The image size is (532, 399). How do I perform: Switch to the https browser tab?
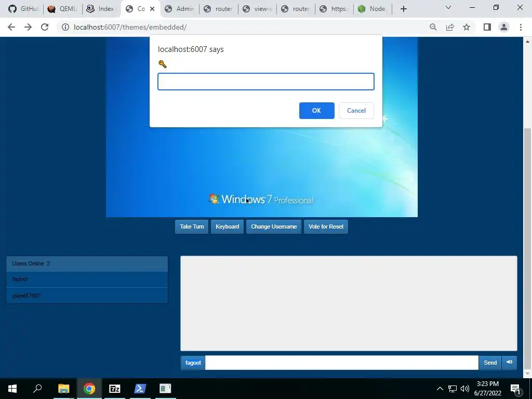click(334, 9)
